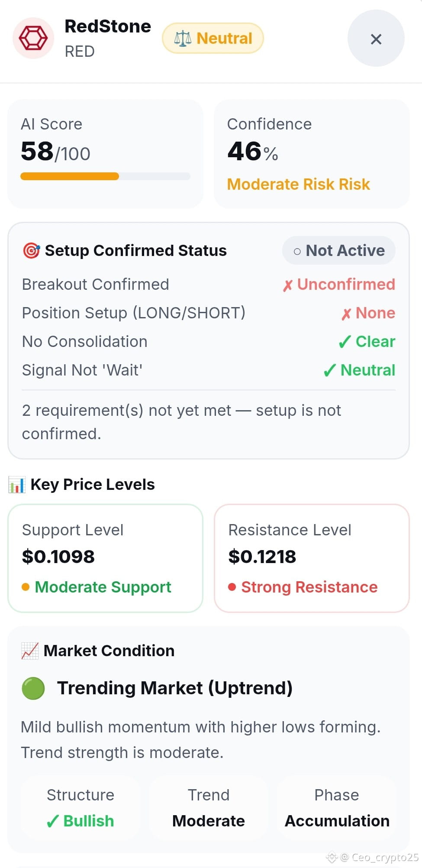Click the RedStone hexagon logo icon
Viewport: 422px width, 868px height.
pyautogui.click(x=33, y=38)
